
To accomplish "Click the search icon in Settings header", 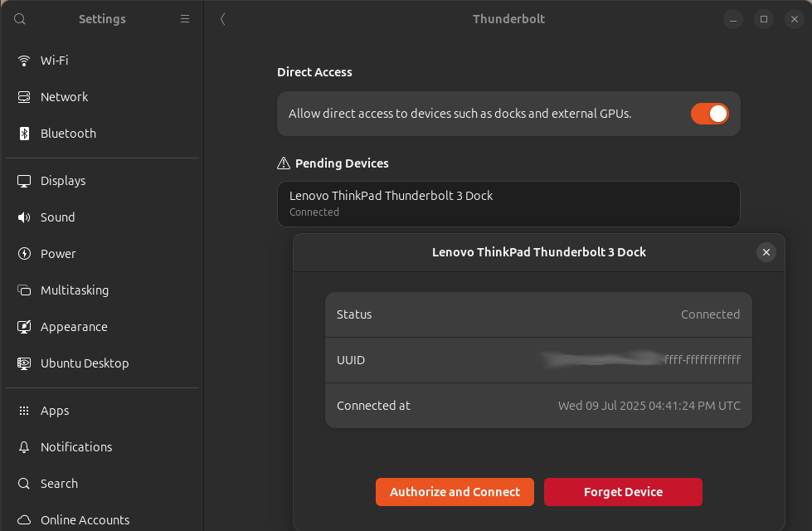I will point(20,19).
